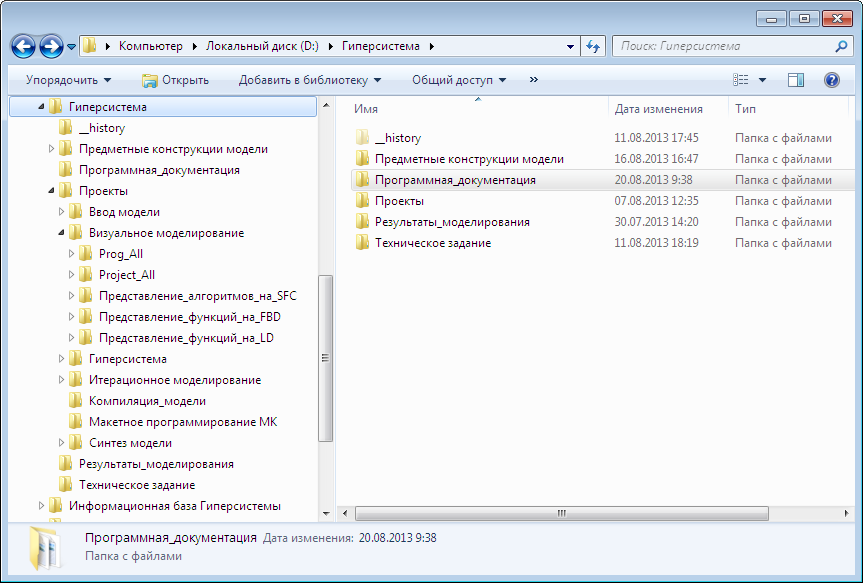Click the horizontal scrollbar thumb in file list

[561, 513]
